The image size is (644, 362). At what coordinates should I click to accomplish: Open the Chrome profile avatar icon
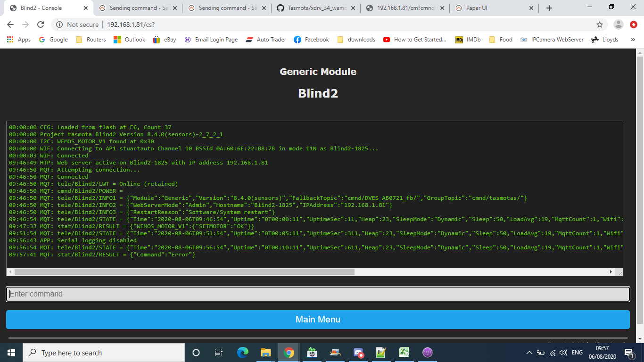pyautogui.click(x=618, y=25)
